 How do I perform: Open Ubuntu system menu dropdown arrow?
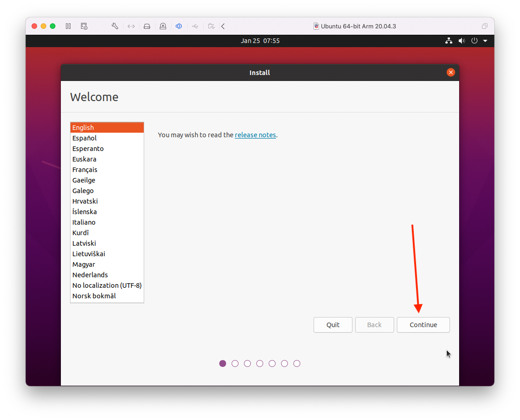coord(485,41)
